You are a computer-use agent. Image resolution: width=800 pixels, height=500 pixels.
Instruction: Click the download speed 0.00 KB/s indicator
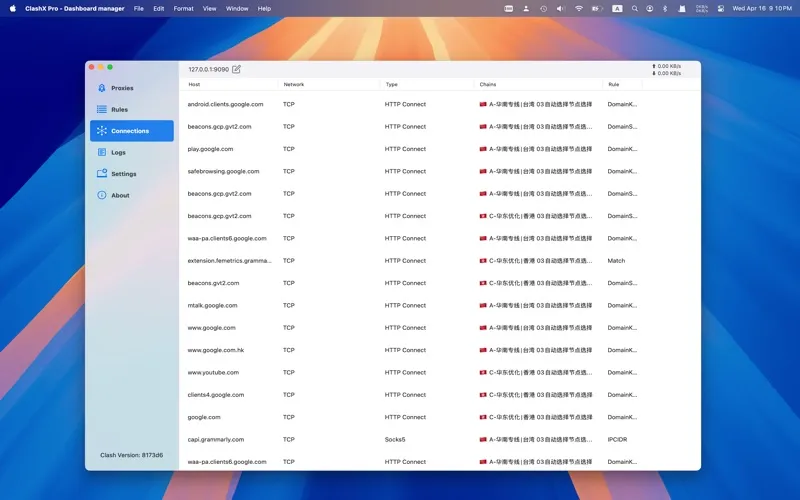click(x=666, y=73)
